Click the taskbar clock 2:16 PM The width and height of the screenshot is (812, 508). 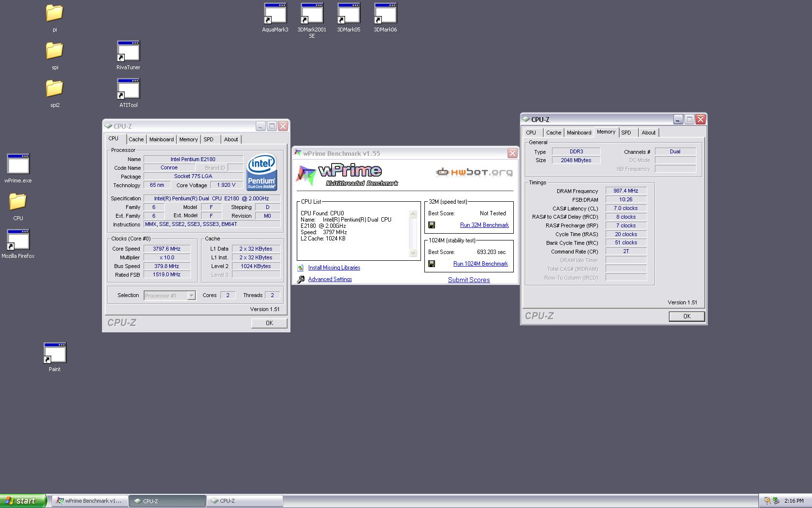click(x=794, y=501)
